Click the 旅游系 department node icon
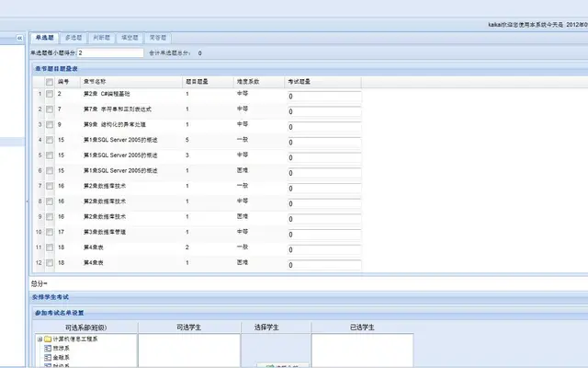The image size is (588, 368). (x=48, y=349)
